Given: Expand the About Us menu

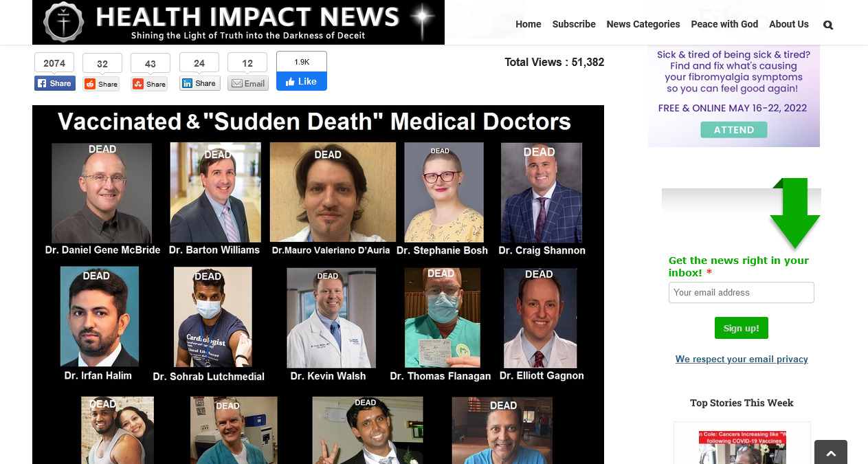Looking at the screenshot, I should click(788, 24).
